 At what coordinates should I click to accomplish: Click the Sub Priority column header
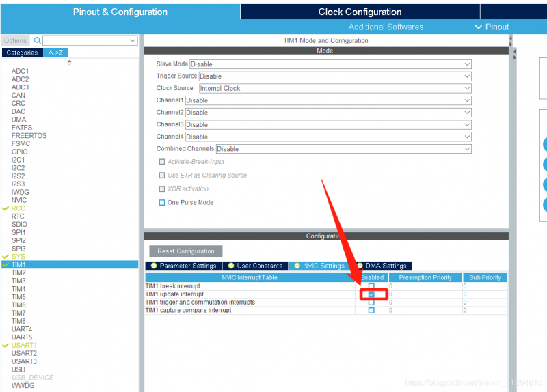tap(485, 278)
